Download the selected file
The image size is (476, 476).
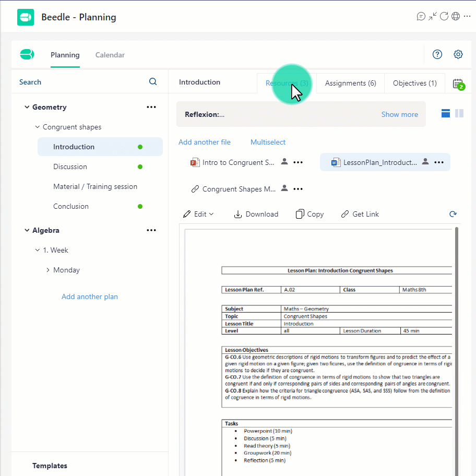pos(256,215)
